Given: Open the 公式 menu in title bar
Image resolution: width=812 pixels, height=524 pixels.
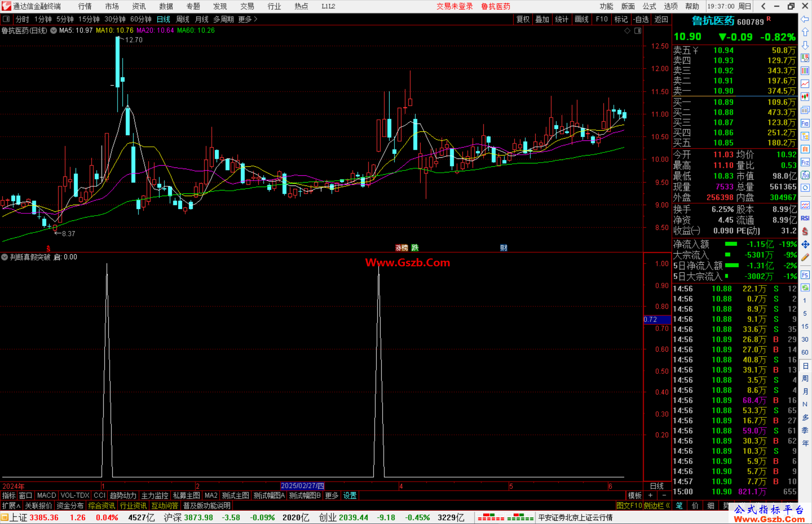Looking at the screenshot, I should [x=649, y=6].
